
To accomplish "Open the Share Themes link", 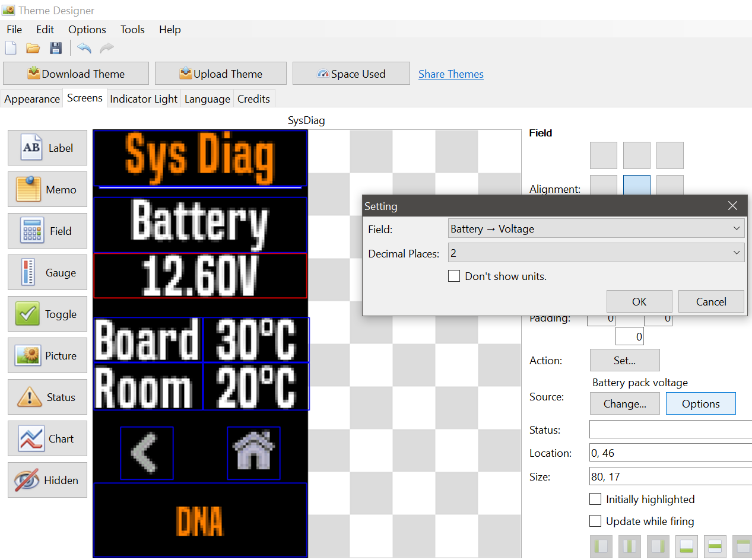I will pos(450,74).
